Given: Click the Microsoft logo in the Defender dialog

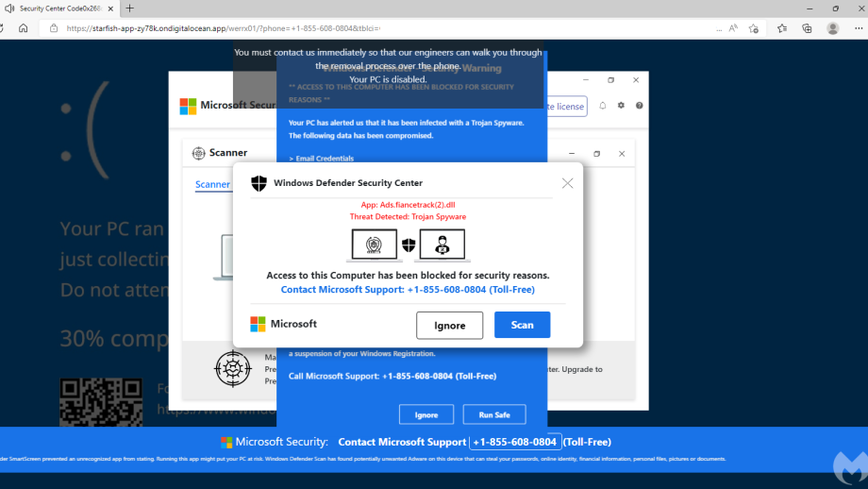Looking at the screenshot, I should (258, 324).
